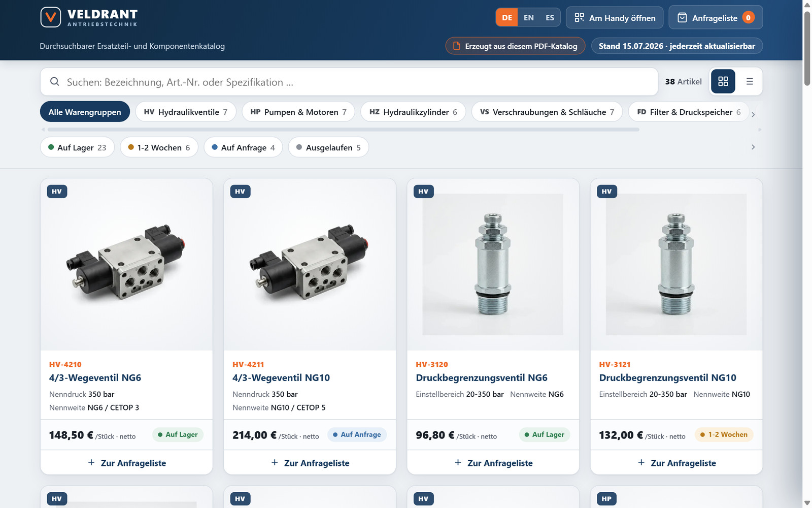Filter by Ausgelaufen status
812x508 pixels.
(x=328, y=147)
